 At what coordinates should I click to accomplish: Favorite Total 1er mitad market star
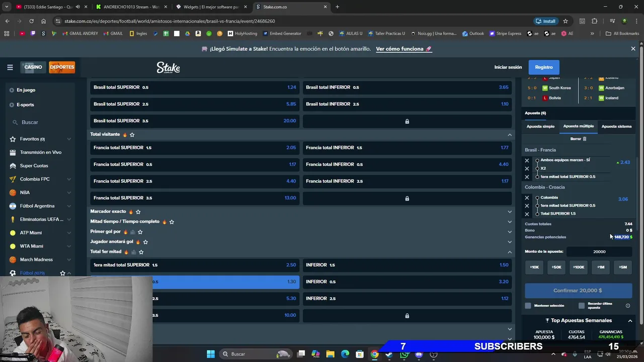[x=141, y=252]
